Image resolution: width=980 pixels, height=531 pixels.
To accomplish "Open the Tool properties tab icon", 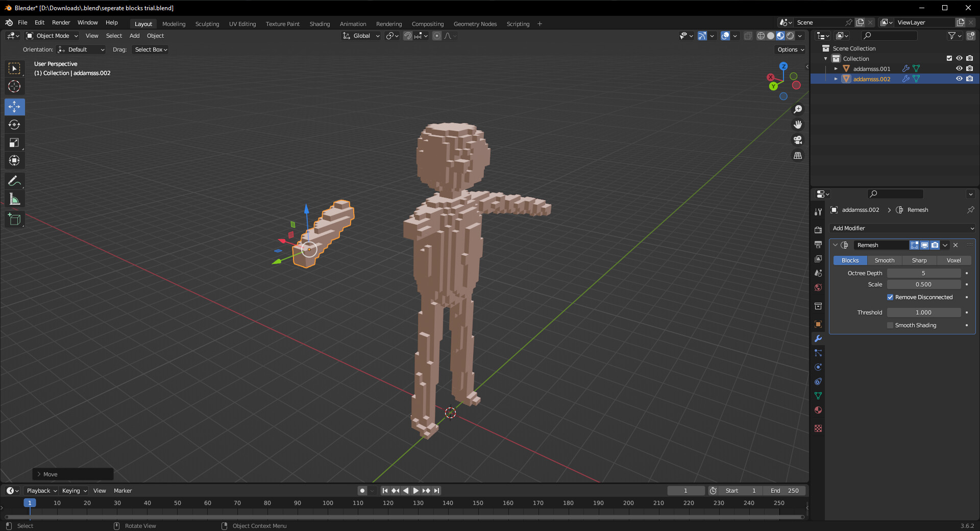I will pos(818,211).
